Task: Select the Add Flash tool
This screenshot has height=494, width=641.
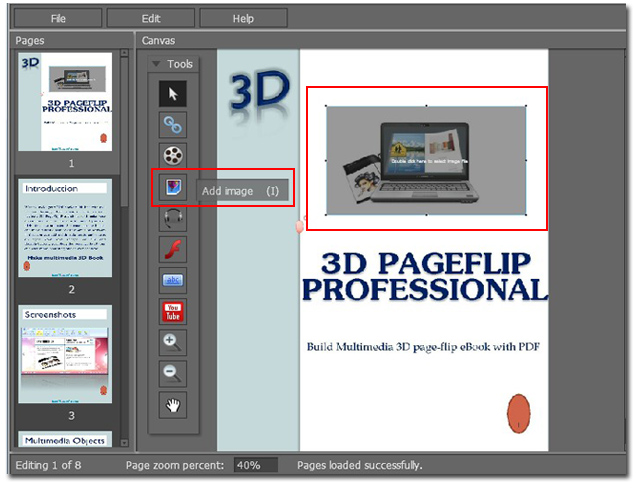Action: click(x=173, y=249)
